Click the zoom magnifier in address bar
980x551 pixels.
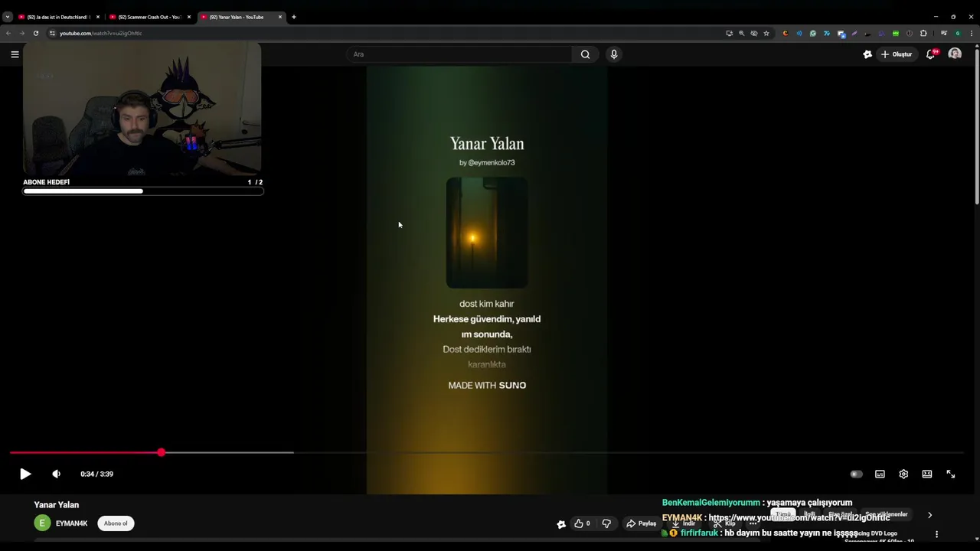[741, 33]
